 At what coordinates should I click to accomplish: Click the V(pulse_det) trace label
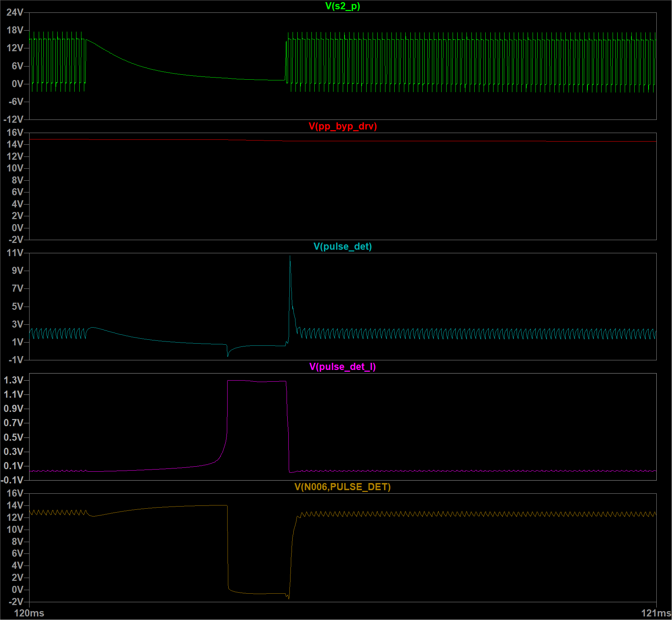[342, 247]
